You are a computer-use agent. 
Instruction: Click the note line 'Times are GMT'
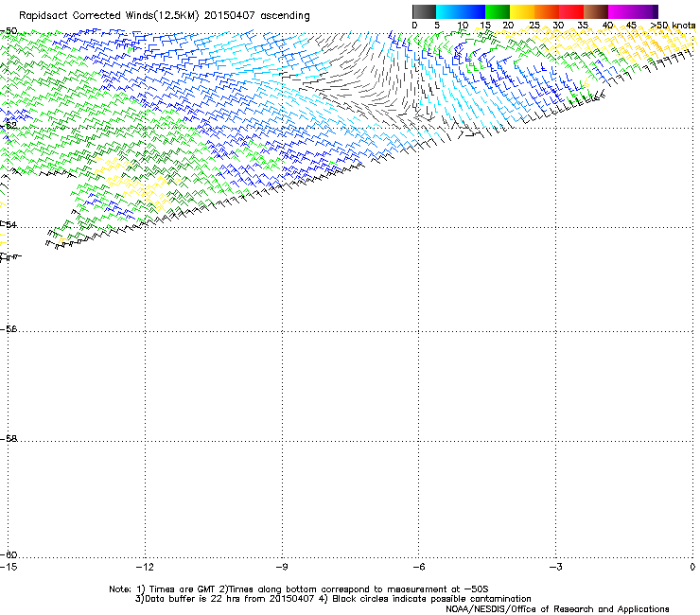click(183, 589)
